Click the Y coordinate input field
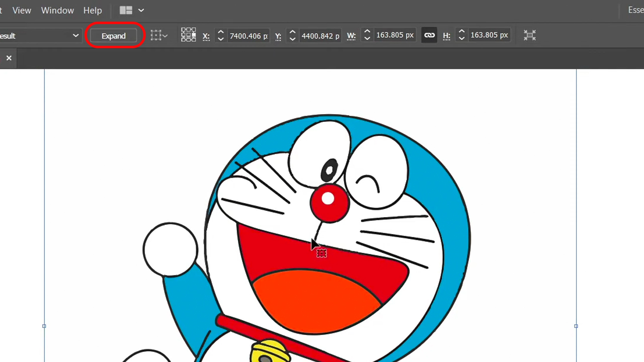Image resolution: width=644 pixels, height=362 pixels. coord(320,36)
